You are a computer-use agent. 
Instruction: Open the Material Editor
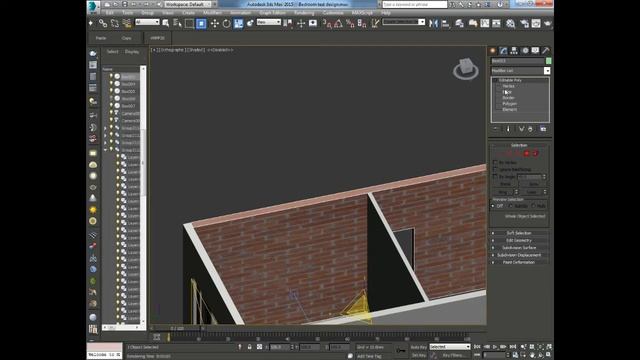(x=510, y=24)
